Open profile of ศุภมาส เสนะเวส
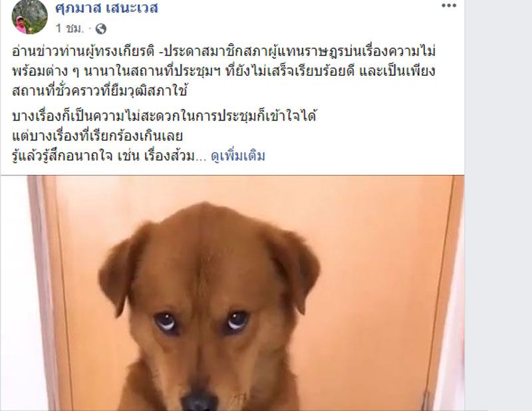This screenshot has height=411, width=532. [x=106, y=7]
